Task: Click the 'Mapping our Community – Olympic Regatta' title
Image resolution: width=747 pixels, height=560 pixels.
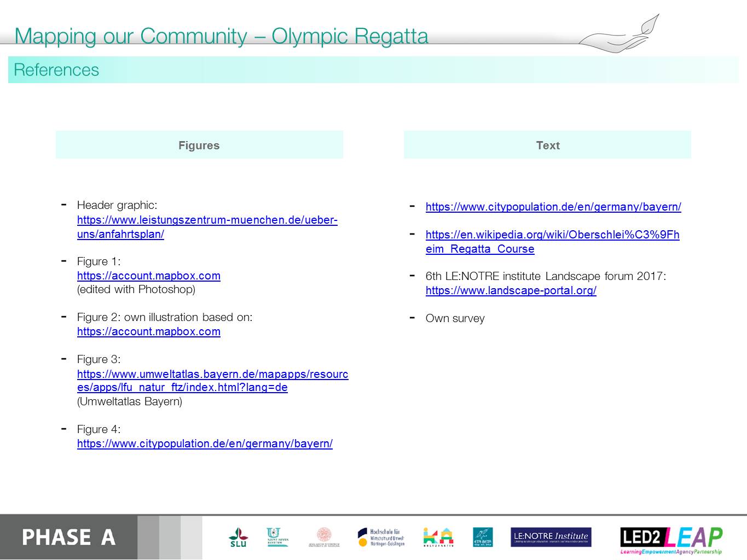Action: tap(221, 36)
